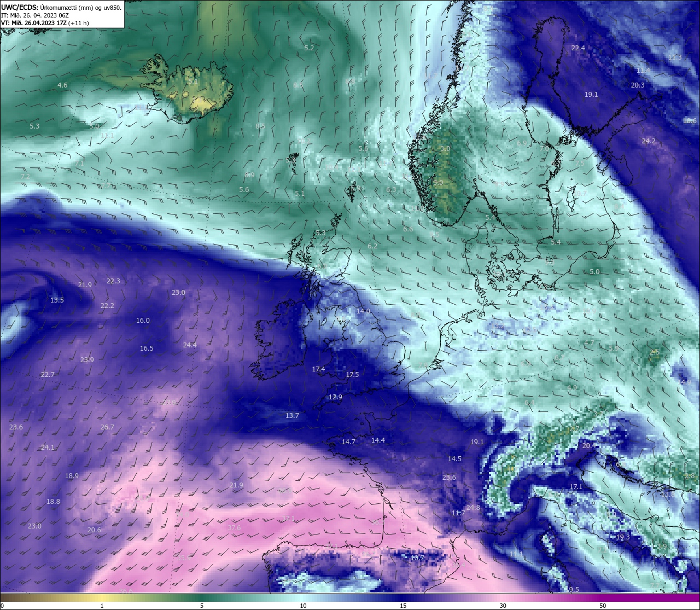Click the 18.9 value in the southwest

coord(72,476)
